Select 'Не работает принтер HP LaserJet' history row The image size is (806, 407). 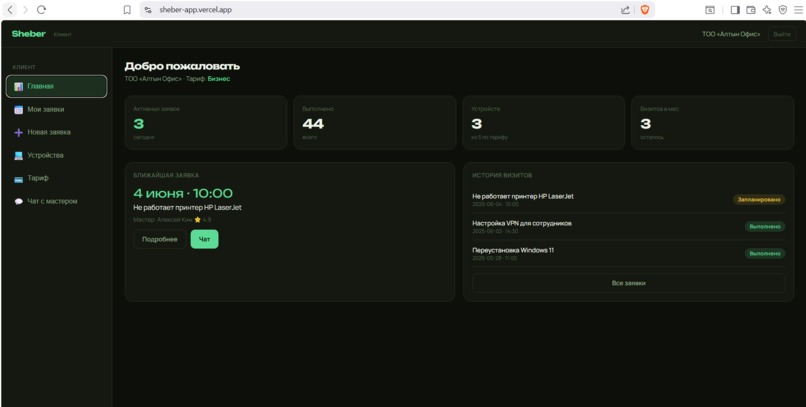tap(629, 199)
